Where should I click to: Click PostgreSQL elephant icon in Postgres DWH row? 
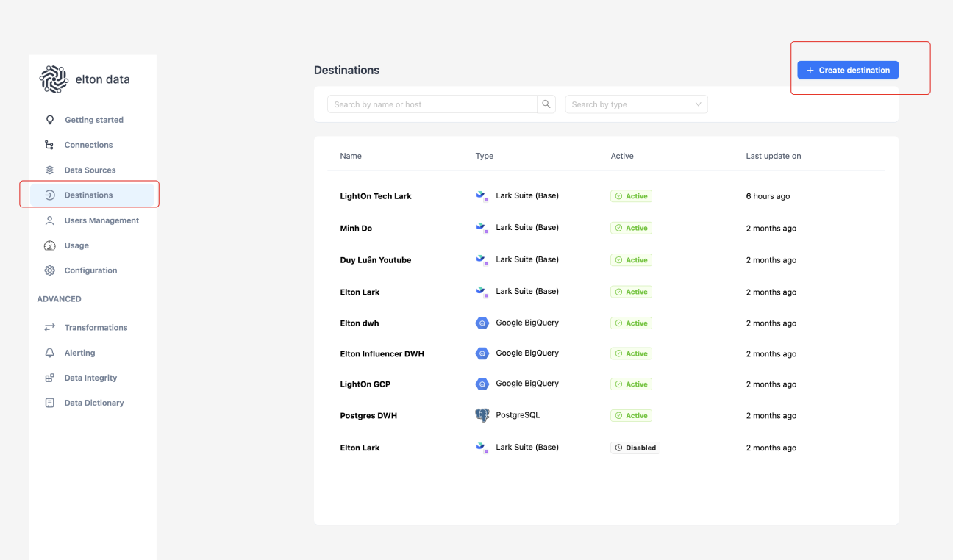(x=482, y=415)
